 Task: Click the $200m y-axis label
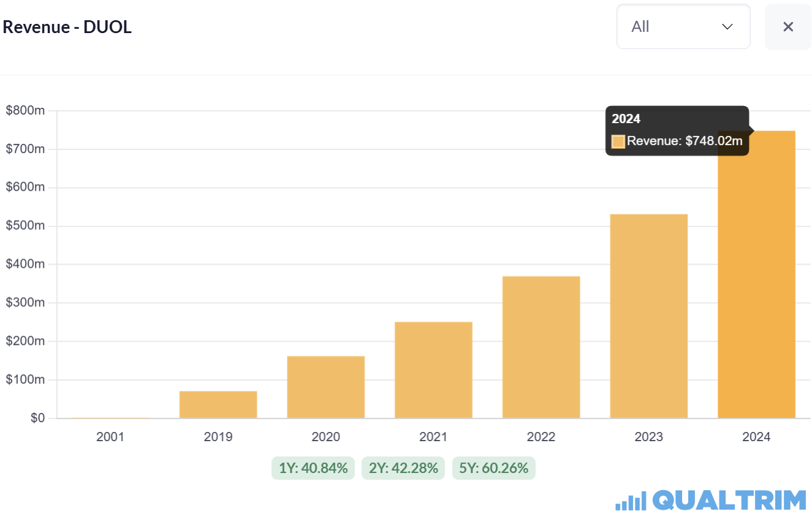25,341
